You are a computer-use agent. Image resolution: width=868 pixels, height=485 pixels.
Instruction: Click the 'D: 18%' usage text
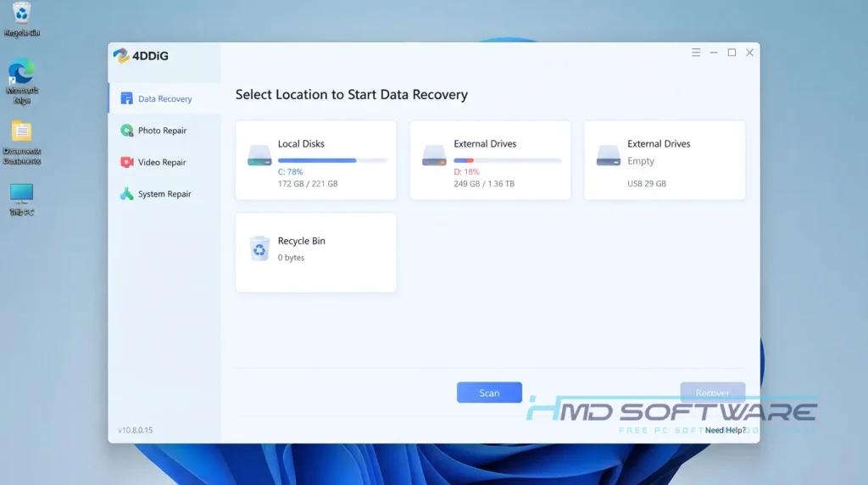467,172
